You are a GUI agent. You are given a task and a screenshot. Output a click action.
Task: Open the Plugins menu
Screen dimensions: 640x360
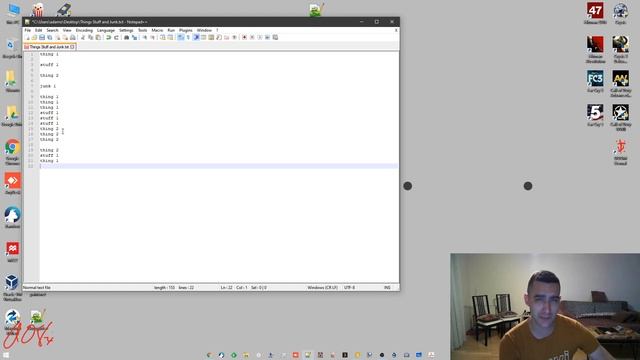[186, 30]
